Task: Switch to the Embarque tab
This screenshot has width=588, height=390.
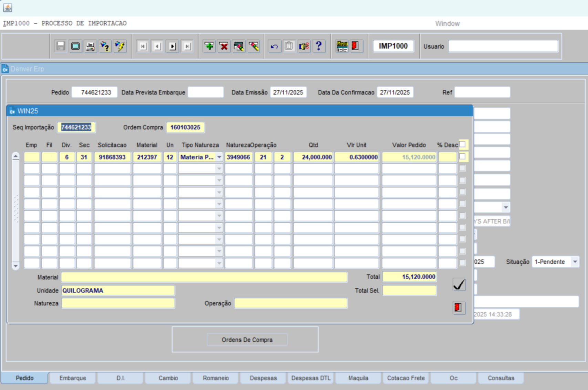Action: click(73, 378)
